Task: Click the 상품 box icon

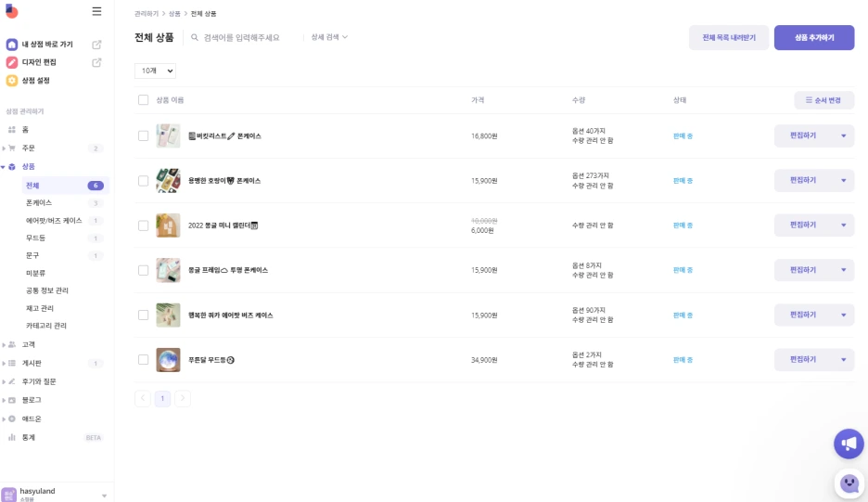Action: [12, 166]
